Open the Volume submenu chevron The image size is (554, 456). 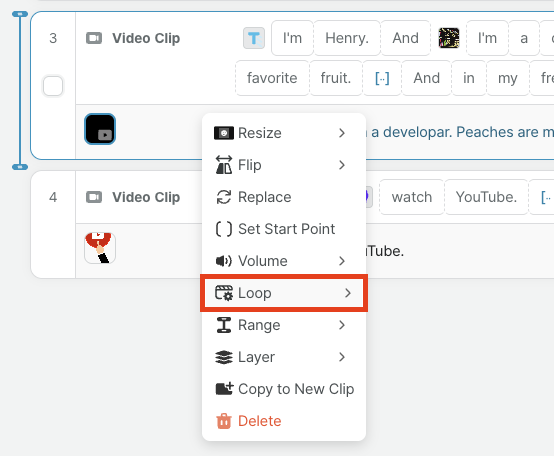pos(341,261)
